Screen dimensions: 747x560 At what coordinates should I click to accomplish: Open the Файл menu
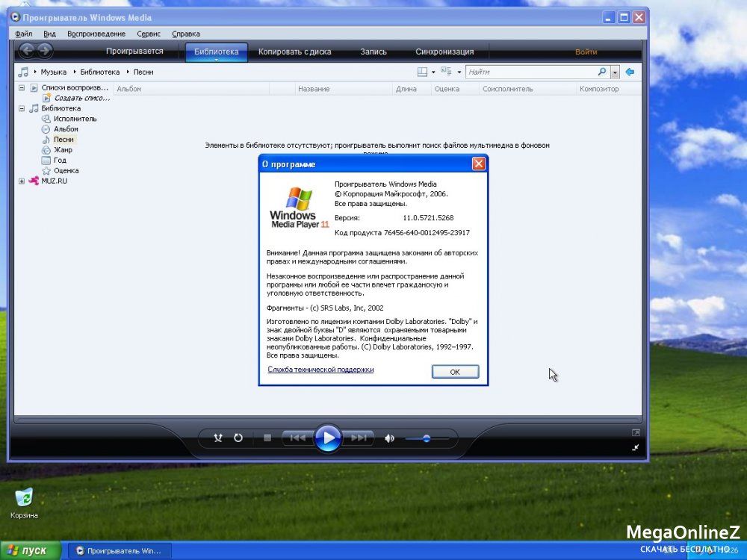click(x=23, y=34)
